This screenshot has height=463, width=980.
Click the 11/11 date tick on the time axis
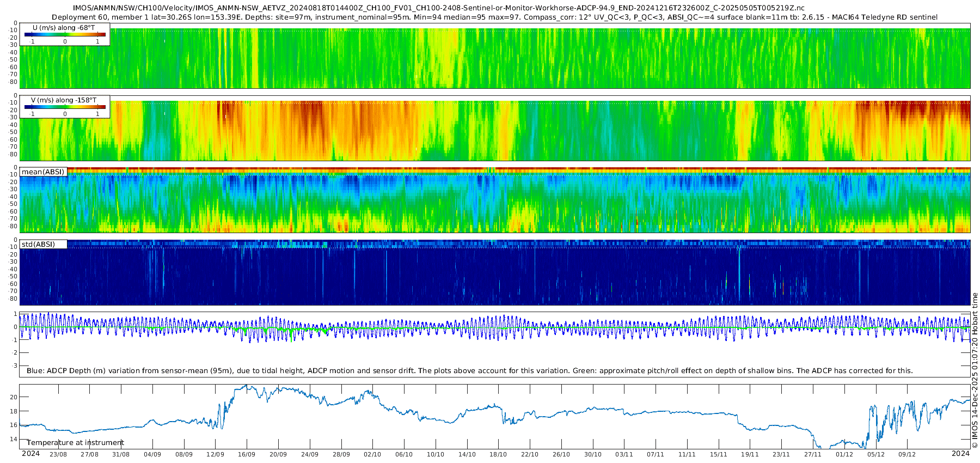pyautogui.click(x=687, y=454)
